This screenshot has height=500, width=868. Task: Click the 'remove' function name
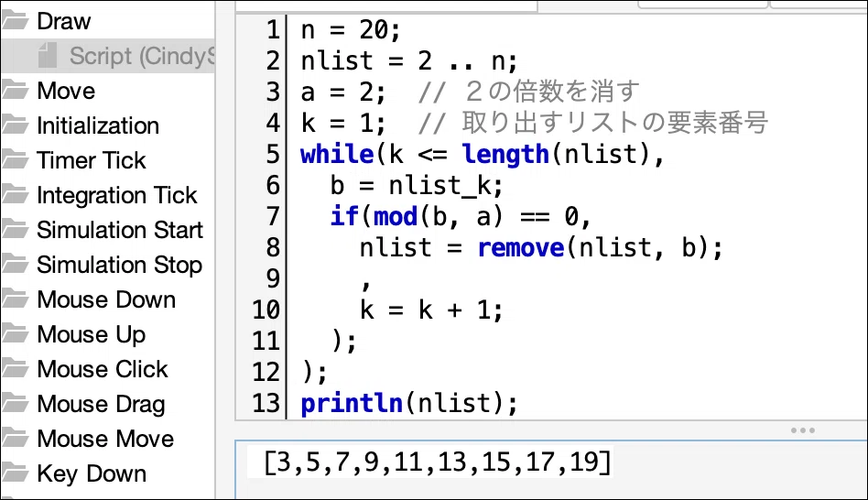[x=520, y=247]
